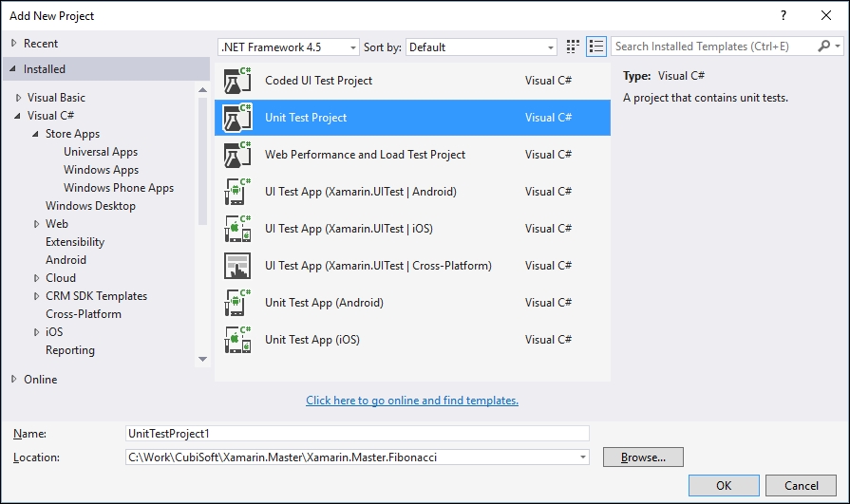Click the Coded UI Test Project icon
Screen dimensions: 850x504
click(237, 81)
